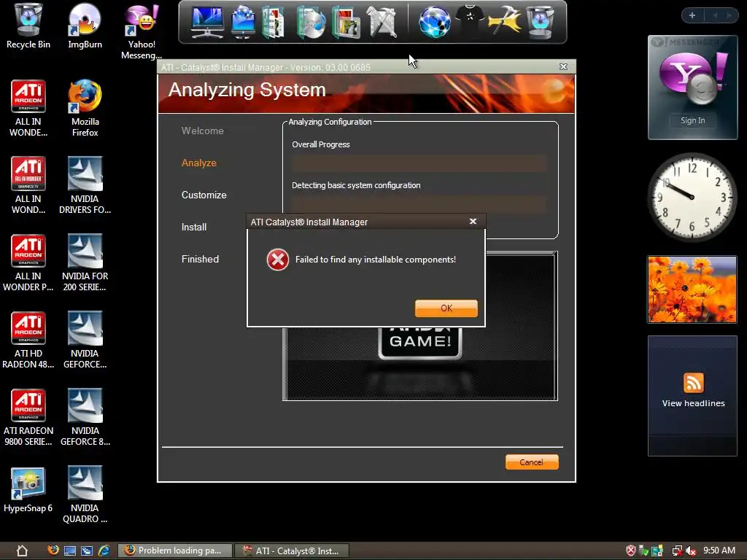Open the Recycle Bin desktop icon

pyautogui.click(x=28, y=27)
